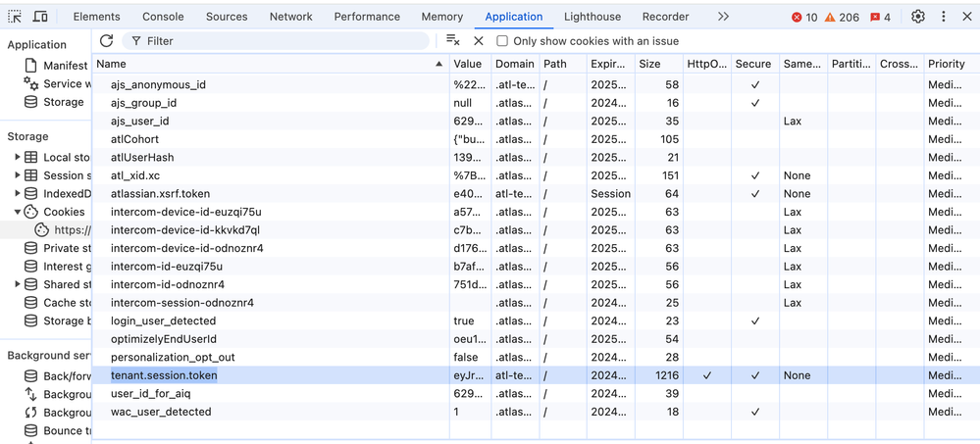Collapse the Cookies tree node

click(x=18, y=212)
